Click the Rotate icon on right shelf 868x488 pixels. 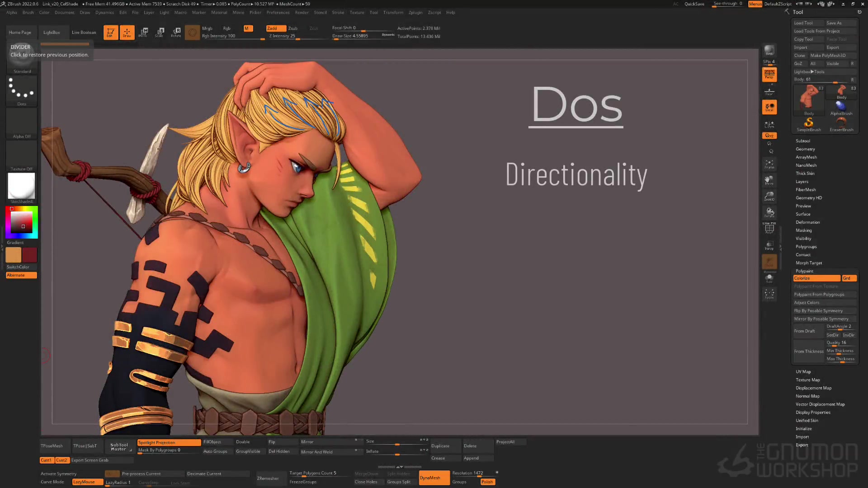[769, 212]
